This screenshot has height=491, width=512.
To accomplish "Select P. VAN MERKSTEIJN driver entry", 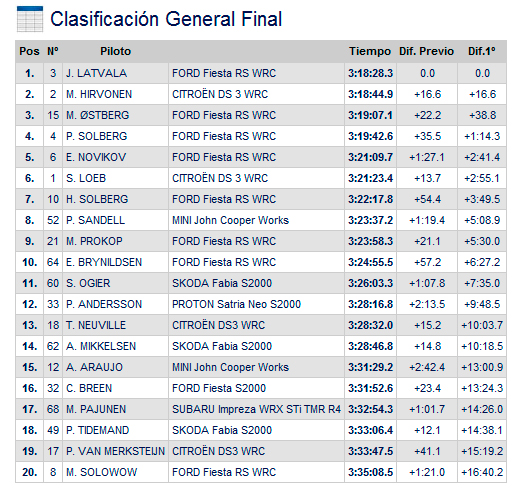I will click(x=115, y=451).
